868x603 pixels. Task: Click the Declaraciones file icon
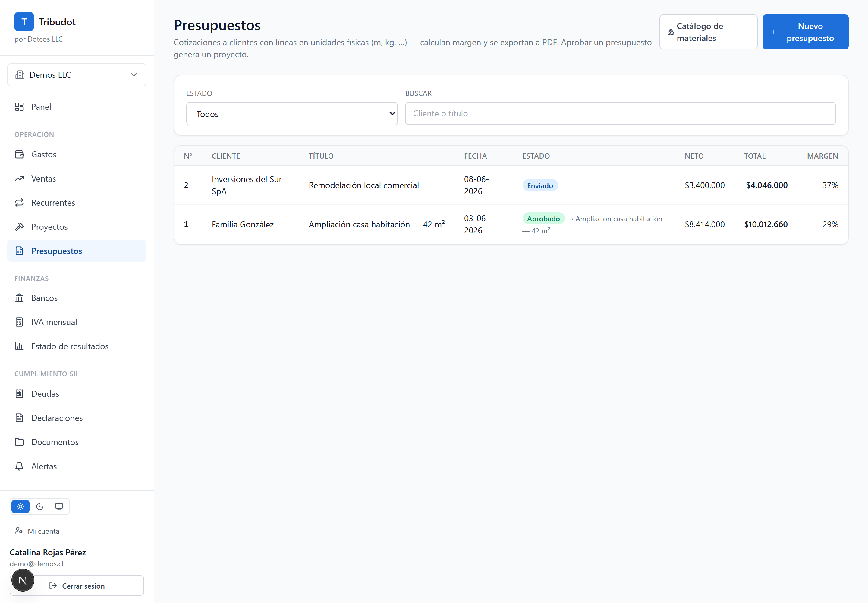[19, 418]
